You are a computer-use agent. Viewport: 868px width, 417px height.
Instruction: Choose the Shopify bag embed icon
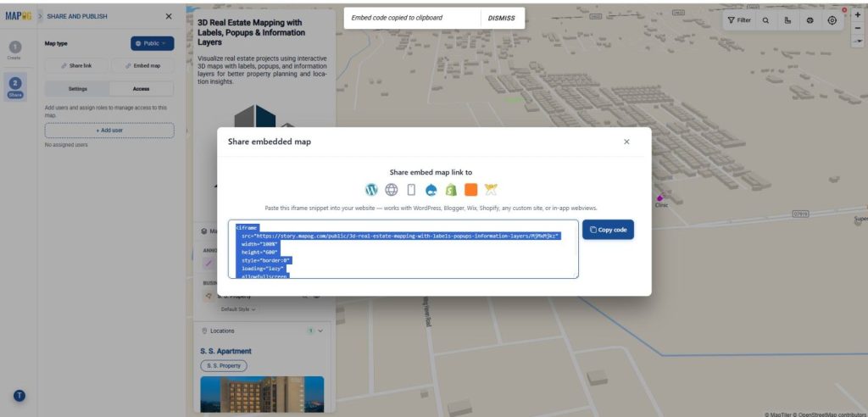pos(451,190)
